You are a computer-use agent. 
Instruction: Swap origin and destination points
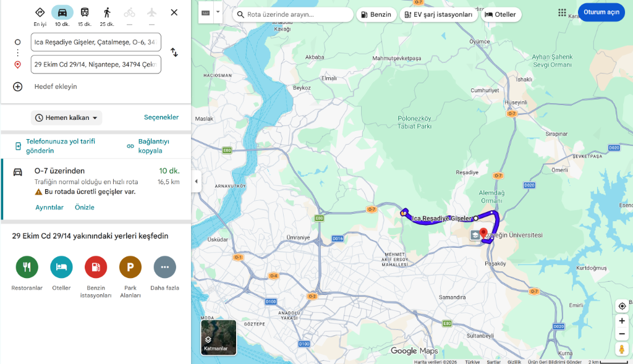pyautogui.click(x=174, y=53)
